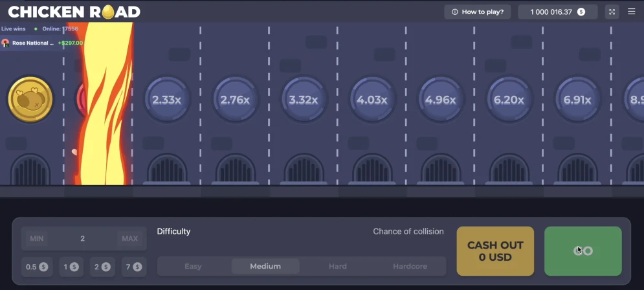
Task: Select Medium difficulty
Action: point(265,266)
